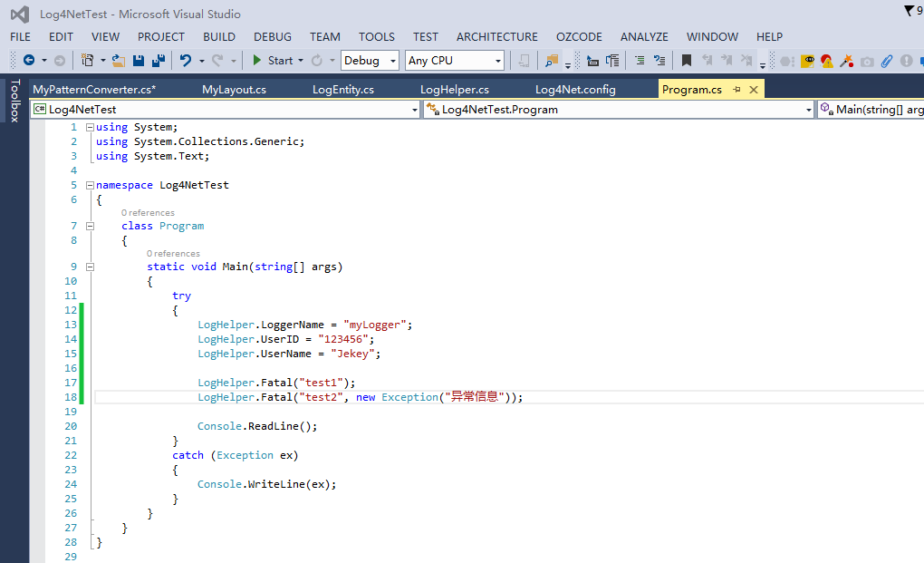The image size is (924, 563).
Task: Toggle a bookmark with the bookmark icon
Action: (687, 60)
